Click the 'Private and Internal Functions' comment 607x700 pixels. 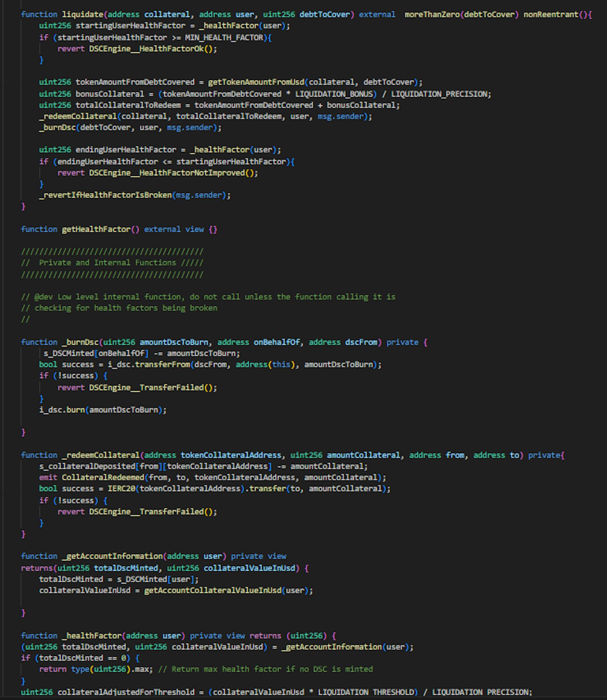(107, 263)
